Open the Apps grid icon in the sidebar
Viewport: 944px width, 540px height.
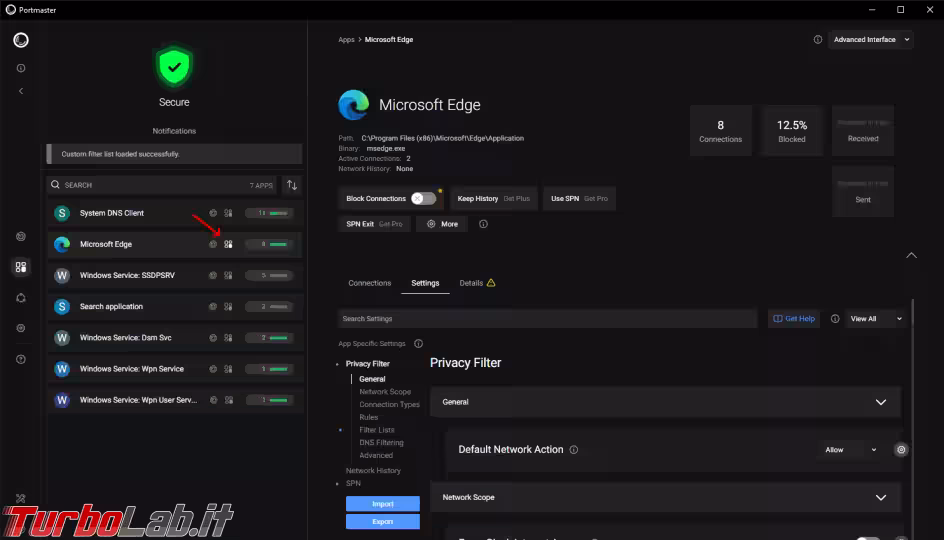coord(21,267)
